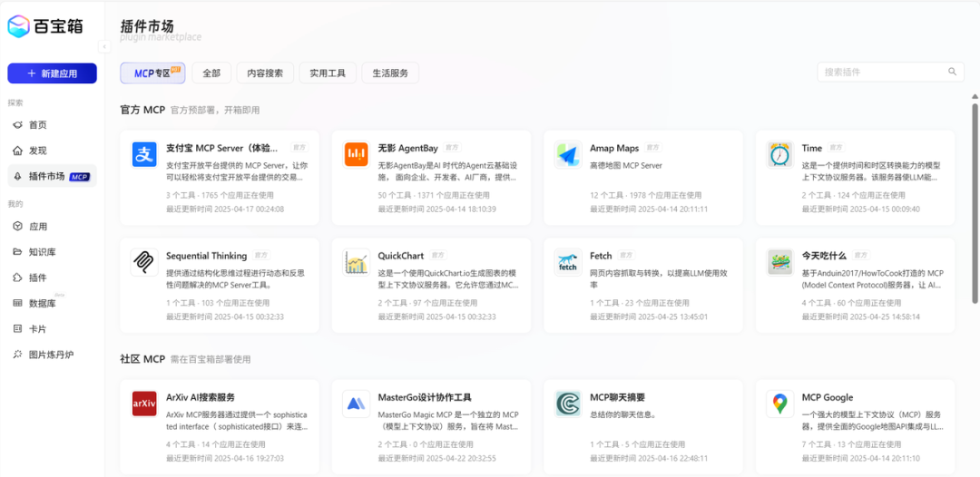The width and height of the screenshot is (980, 477).
Task: Click the 总结你的聊天信息 description text
Action: [x=625, y=414]
